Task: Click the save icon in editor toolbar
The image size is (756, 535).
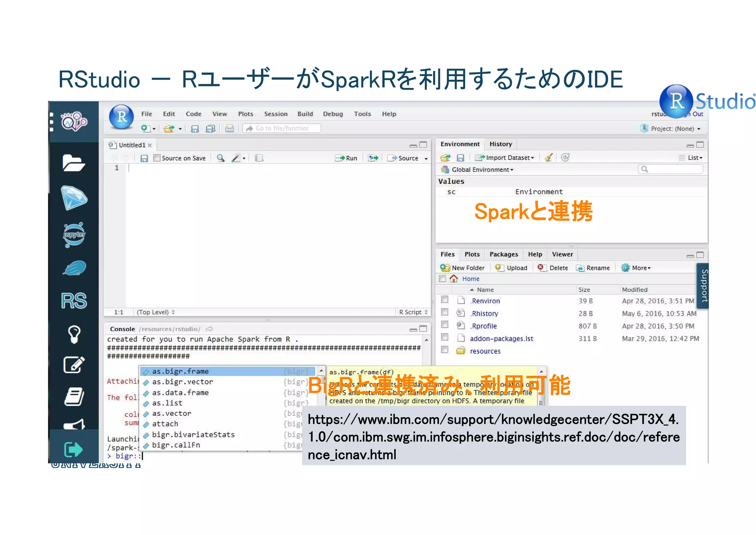Action: coord(144,158)
